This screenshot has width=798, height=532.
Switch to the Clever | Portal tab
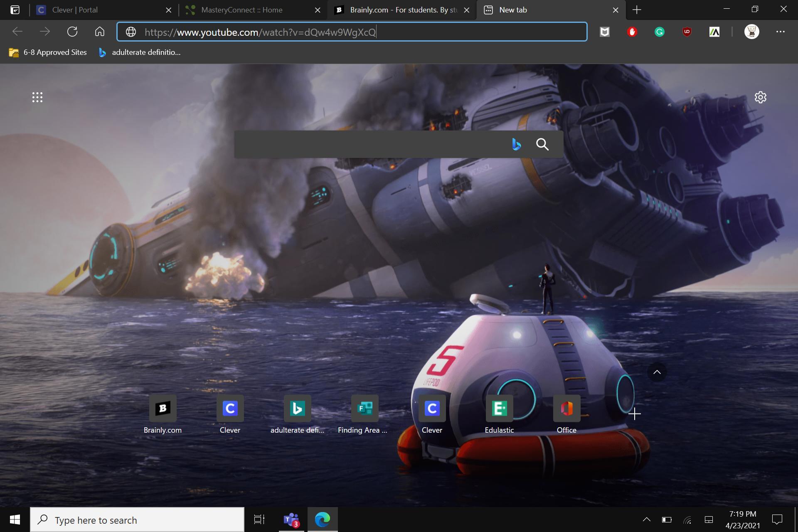pyautogui.click(x=75, y=10)
